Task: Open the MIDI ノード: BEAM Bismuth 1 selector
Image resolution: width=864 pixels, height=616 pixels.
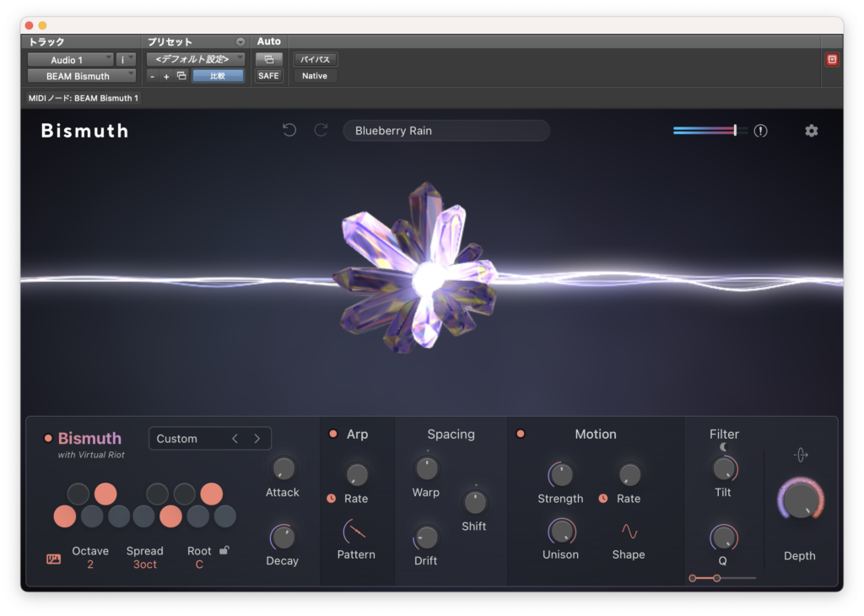Action: [84, 98]
